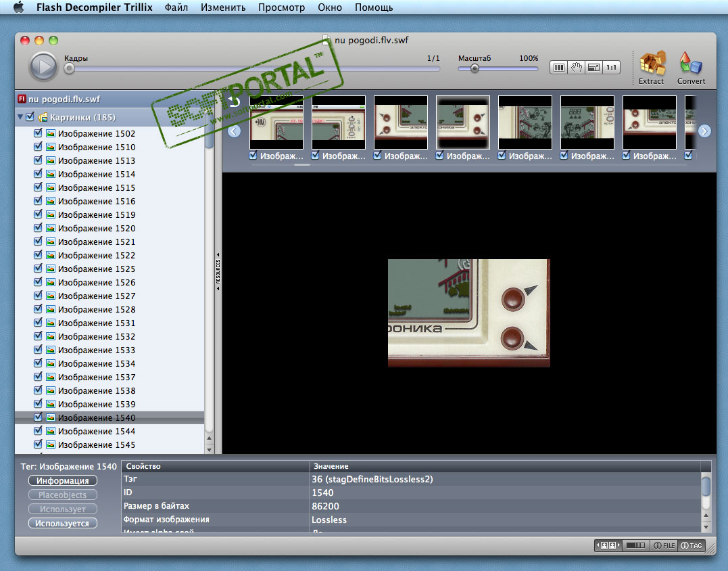This screenshot has height=571, width=728.
Task: Show file info via FILE button
Action: (664, 545)
